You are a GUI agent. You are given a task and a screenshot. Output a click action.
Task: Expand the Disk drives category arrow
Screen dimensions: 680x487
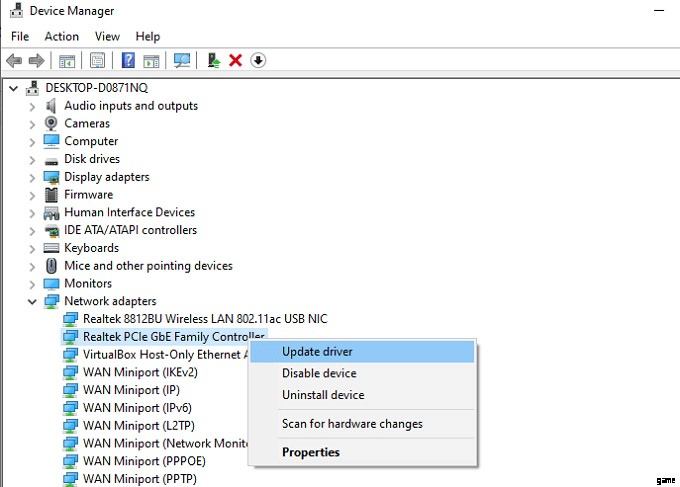32,159
